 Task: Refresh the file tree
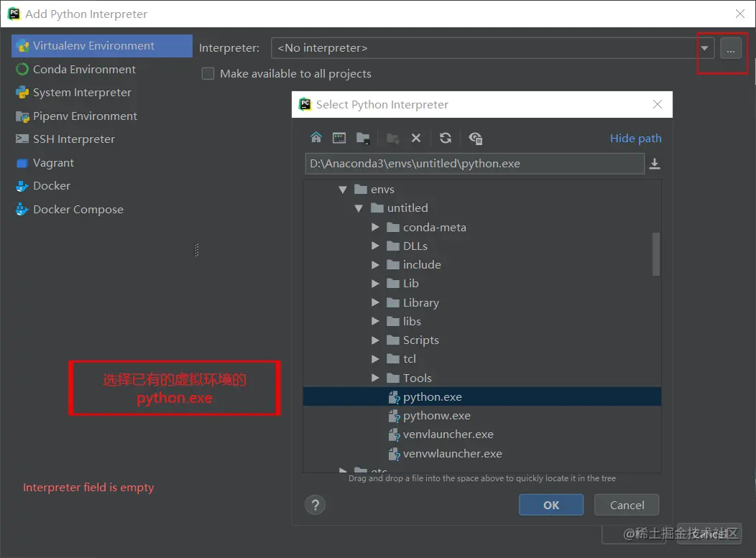[x=446, y=139]
